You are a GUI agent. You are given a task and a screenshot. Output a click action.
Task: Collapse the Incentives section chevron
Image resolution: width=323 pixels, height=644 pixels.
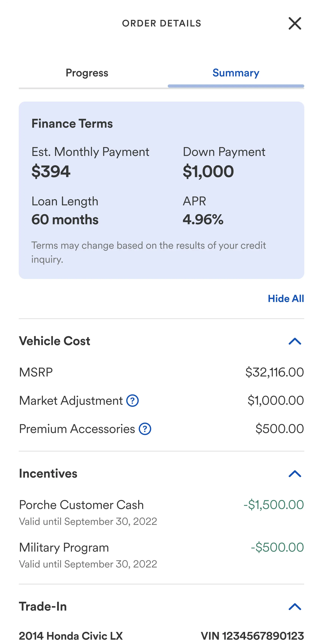[x=295, y=474]
